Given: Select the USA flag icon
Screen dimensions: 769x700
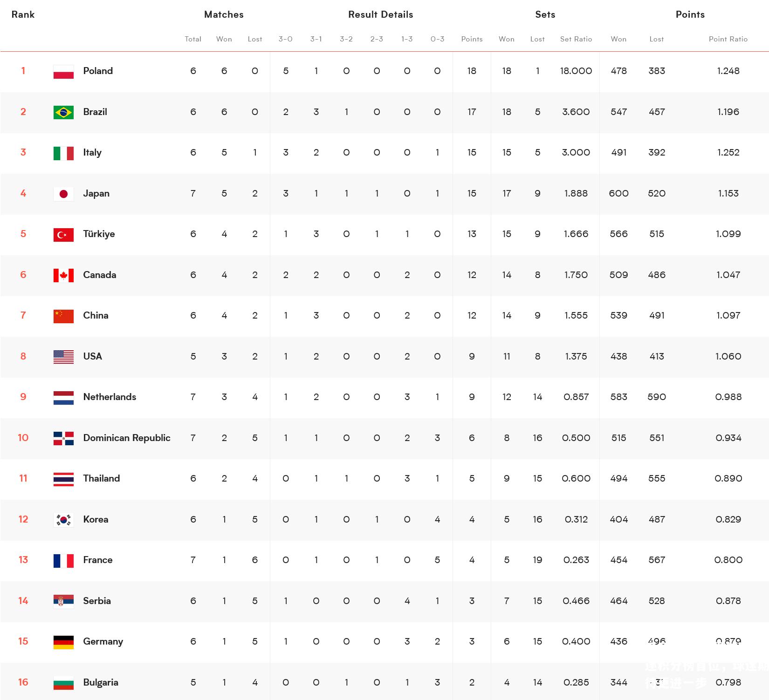Looking at the screenshot, I should 63,357.
